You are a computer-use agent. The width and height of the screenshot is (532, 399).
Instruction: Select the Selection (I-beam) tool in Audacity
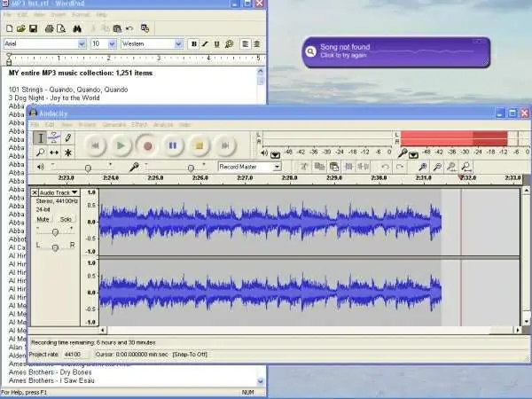[41, 138]
